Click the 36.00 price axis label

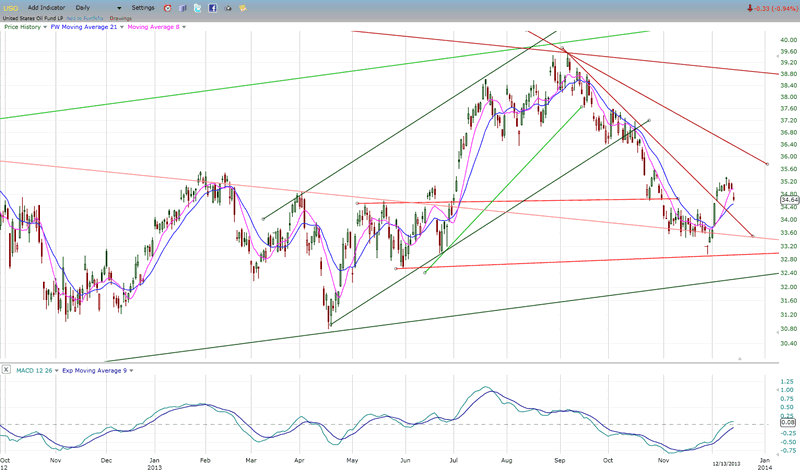click(x=789, y=157)
